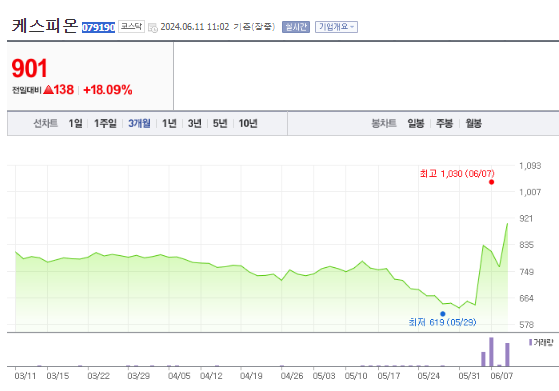Click the red up-triangle change indicator
The width and height of the screenshot is (559, 391).
pyautogui.click(x=48, y=89)
